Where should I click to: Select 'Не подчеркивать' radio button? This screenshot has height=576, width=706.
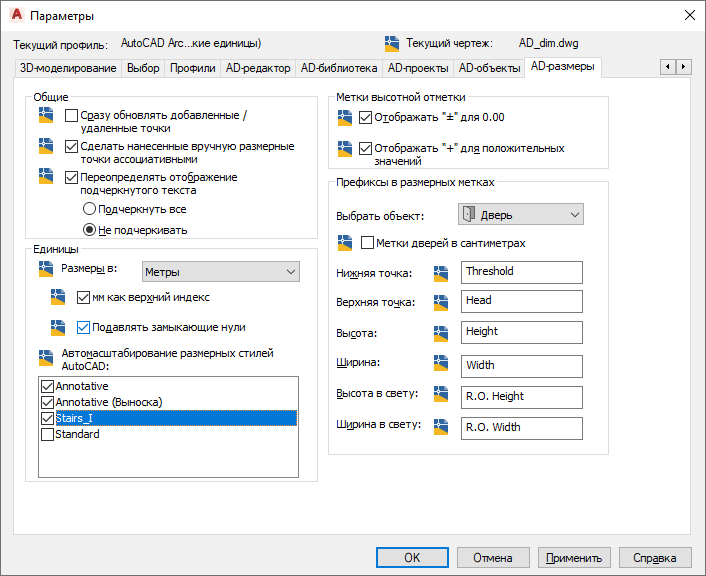point(89,230)
